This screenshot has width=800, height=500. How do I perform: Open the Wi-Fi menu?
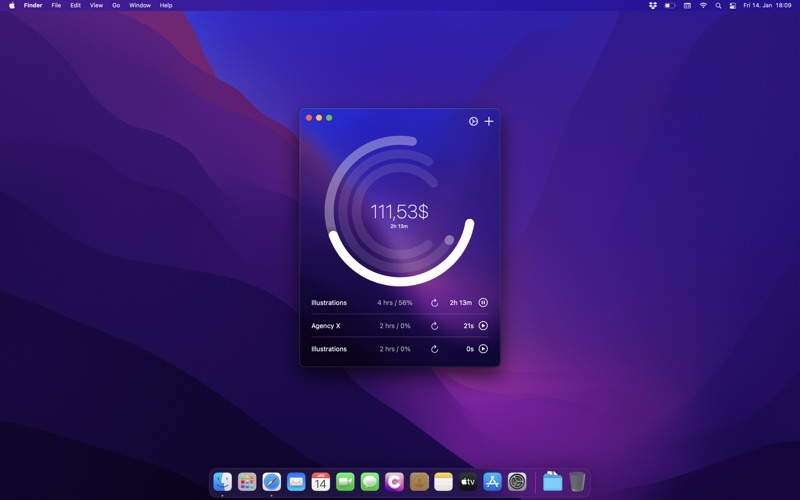(x=703, y=5)
